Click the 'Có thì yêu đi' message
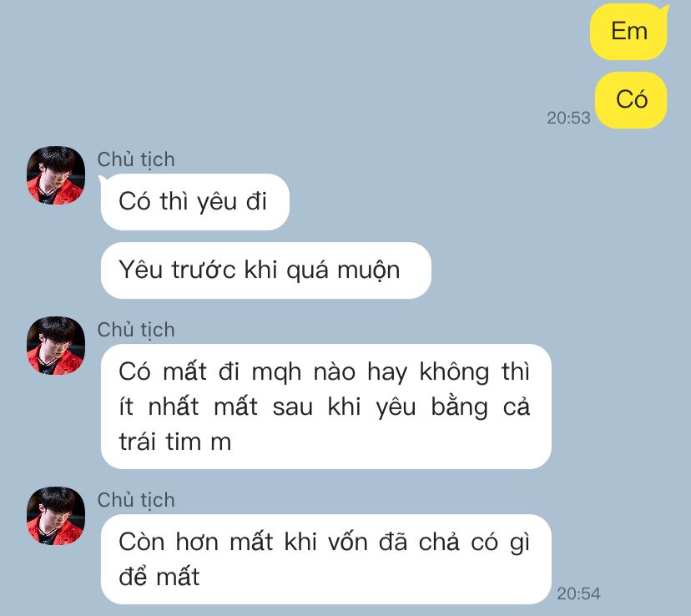 tap(194, 202)
